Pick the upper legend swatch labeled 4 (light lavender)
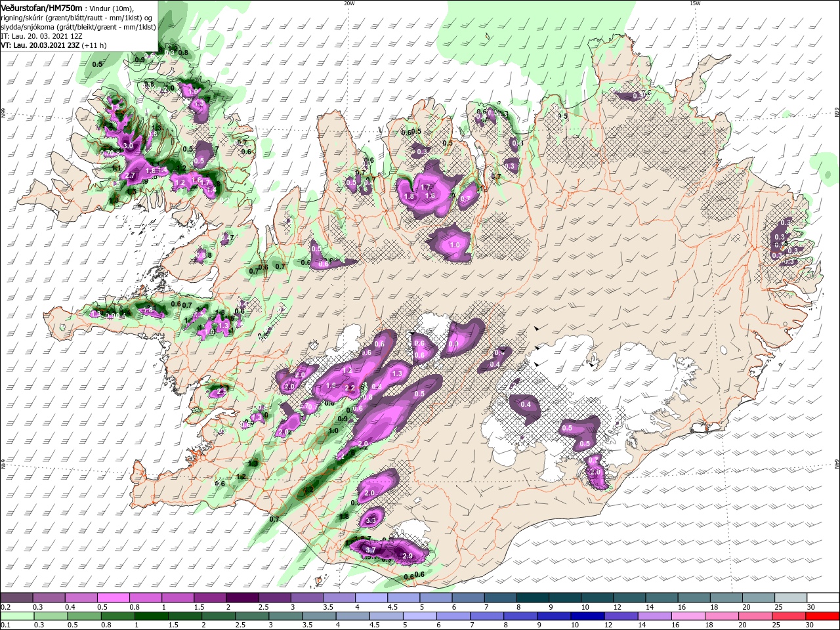Image resolution: width=840 pixels, height=630 pixels. point(371,598)
